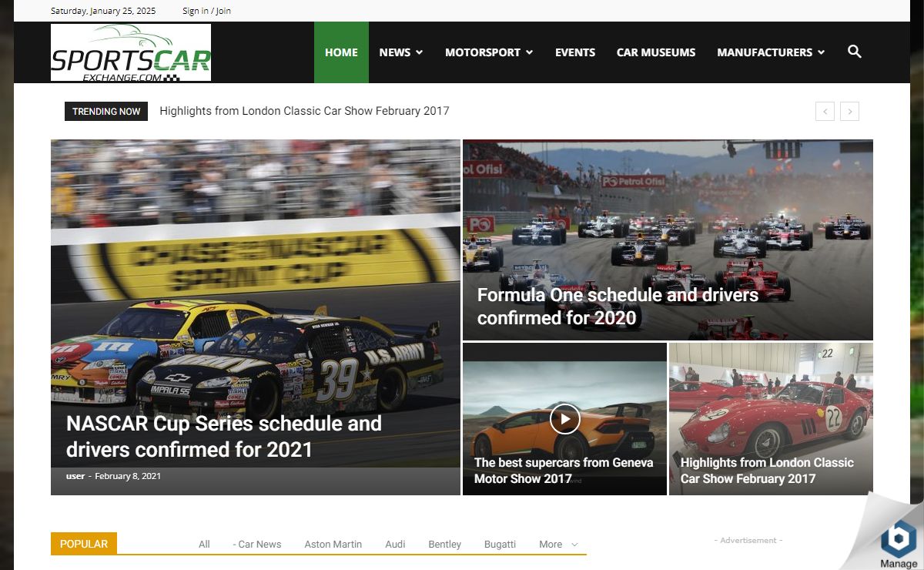
Task: Show the previous trending headline
Action: coord(825,111)
